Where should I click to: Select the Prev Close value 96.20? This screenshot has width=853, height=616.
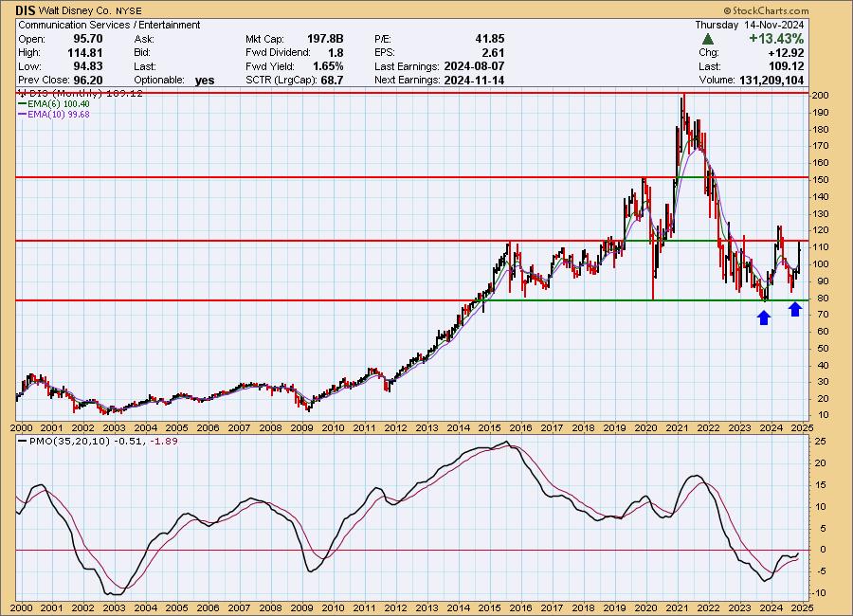[88, 80]
